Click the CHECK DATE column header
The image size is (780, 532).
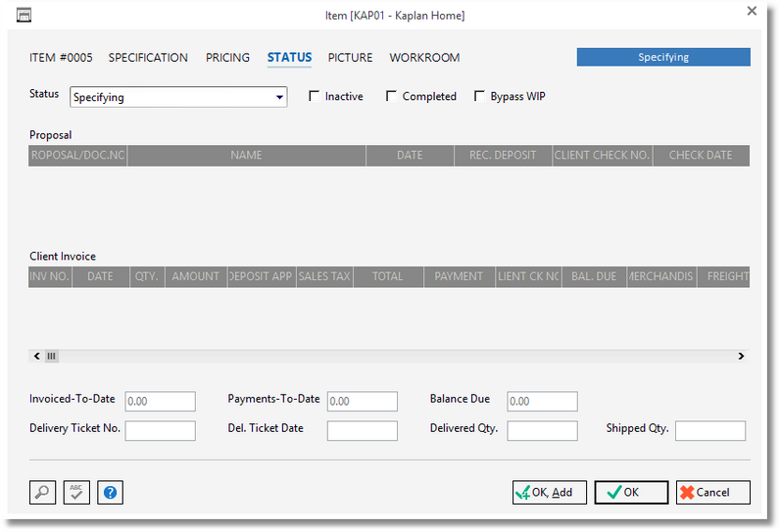click(x=701, y=156)
